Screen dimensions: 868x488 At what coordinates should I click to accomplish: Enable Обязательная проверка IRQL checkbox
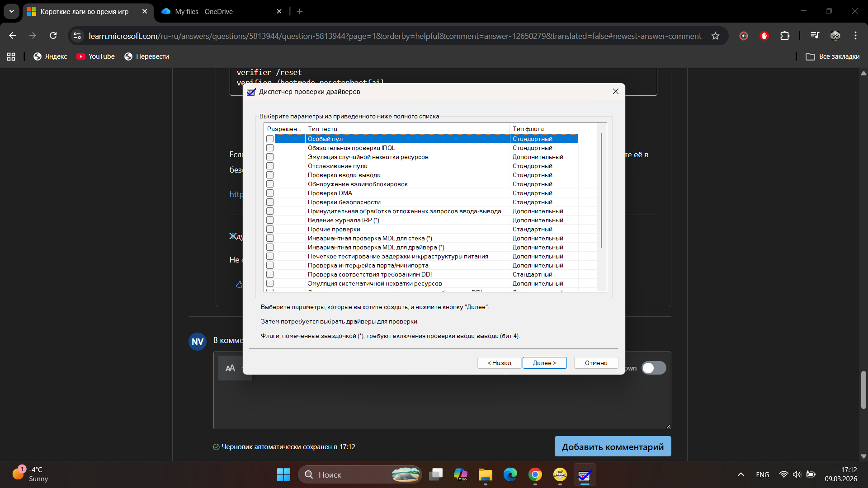coord(270,148)
